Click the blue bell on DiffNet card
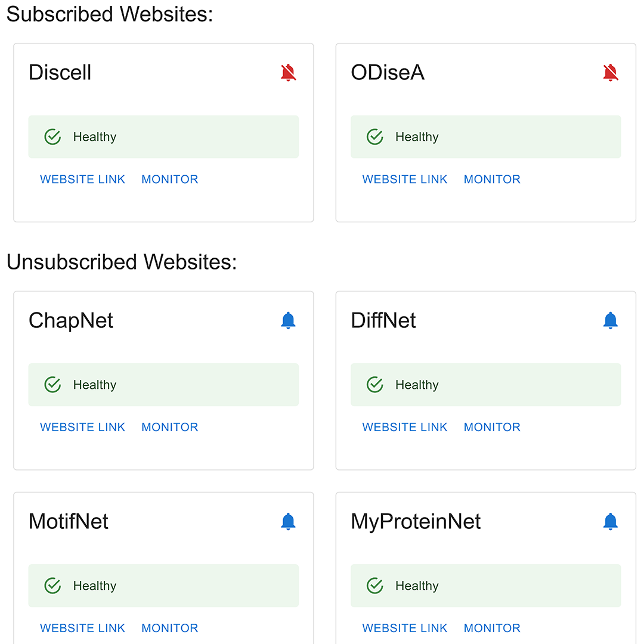The image size is (644, 644). tap(610, 320)
